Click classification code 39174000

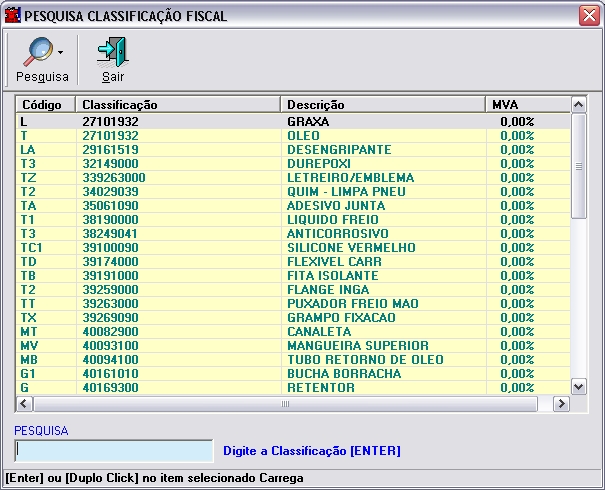click(x=110, y=262)
